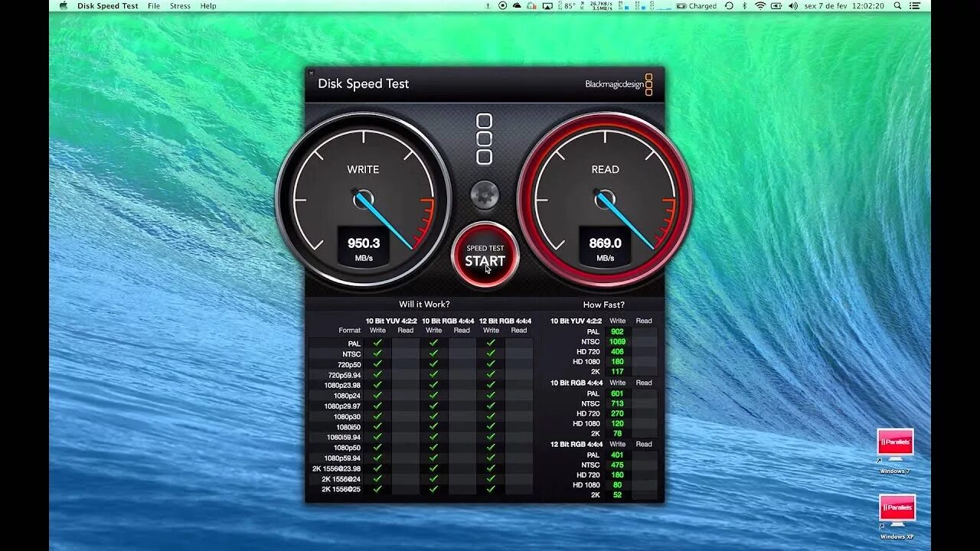Click the PAL row label in Will it Work
980x551 pixels.
354,344
